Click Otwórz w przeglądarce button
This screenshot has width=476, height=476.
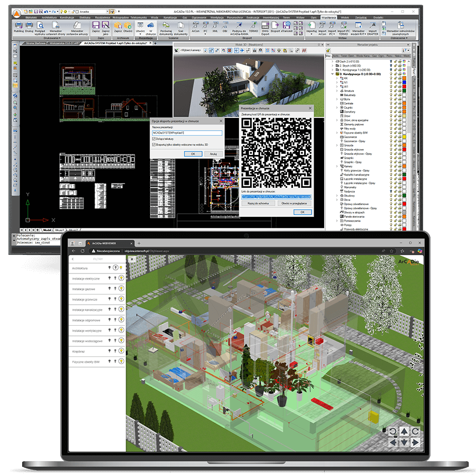[294, 204]
